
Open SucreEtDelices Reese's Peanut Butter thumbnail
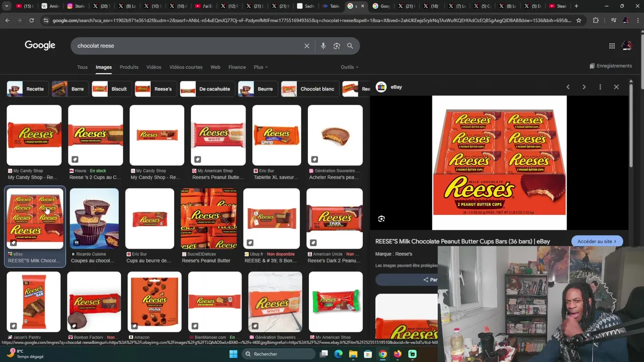[x=209, y=219]
